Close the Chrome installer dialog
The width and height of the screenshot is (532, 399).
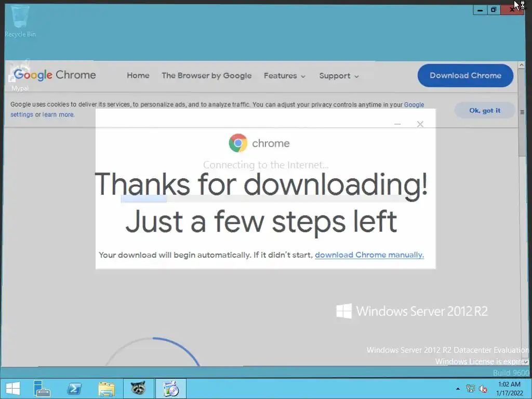pos(420,124)
